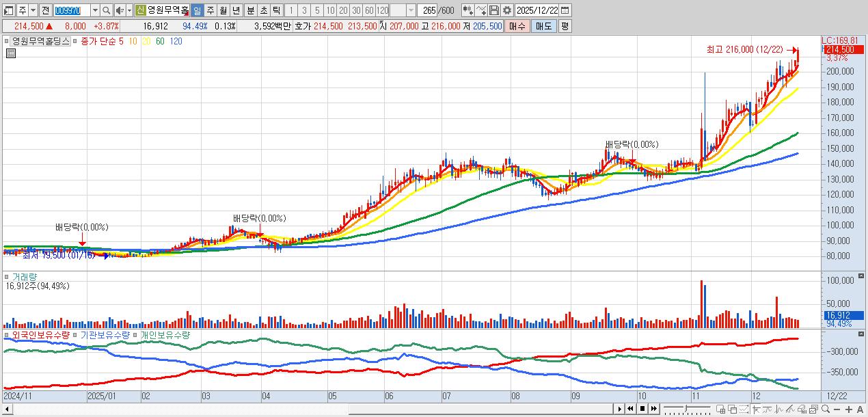
Task: Click the 거래량 volume panel label
Action: [x=25, y=277]
